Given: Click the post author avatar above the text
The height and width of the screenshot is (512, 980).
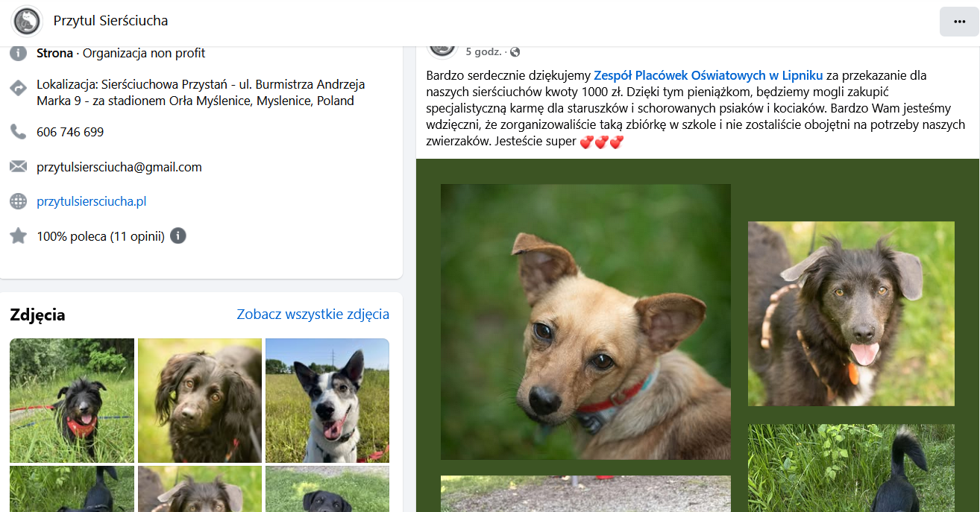Looking at the screenshot, I should click(442, 46).
